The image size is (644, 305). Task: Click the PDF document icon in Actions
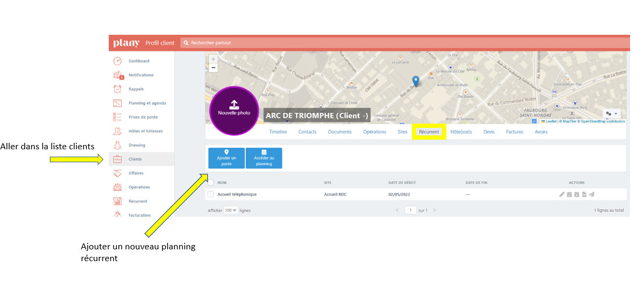[x=585, y=194]
